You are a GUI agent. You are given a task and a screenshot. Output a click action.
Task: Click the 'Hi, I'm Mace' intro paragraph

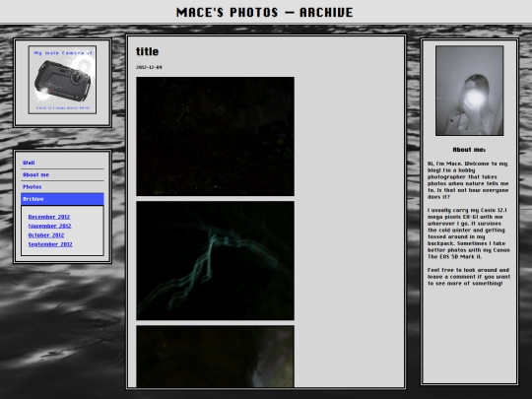click(468, 180)
